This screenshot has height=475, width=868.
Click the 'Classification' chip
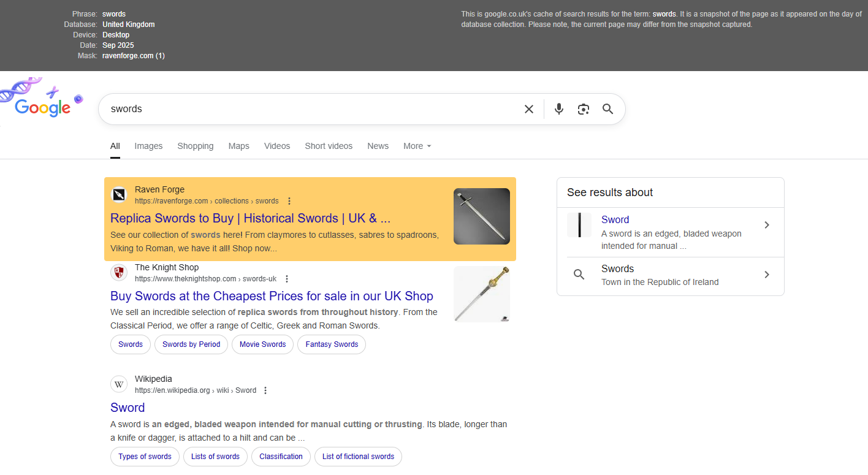click(281, 457)
